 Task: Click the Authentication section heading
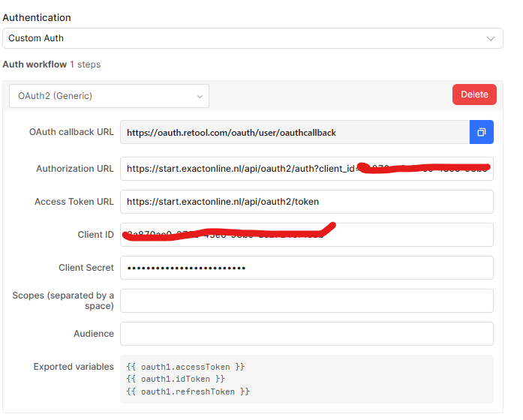coord(37,17)
